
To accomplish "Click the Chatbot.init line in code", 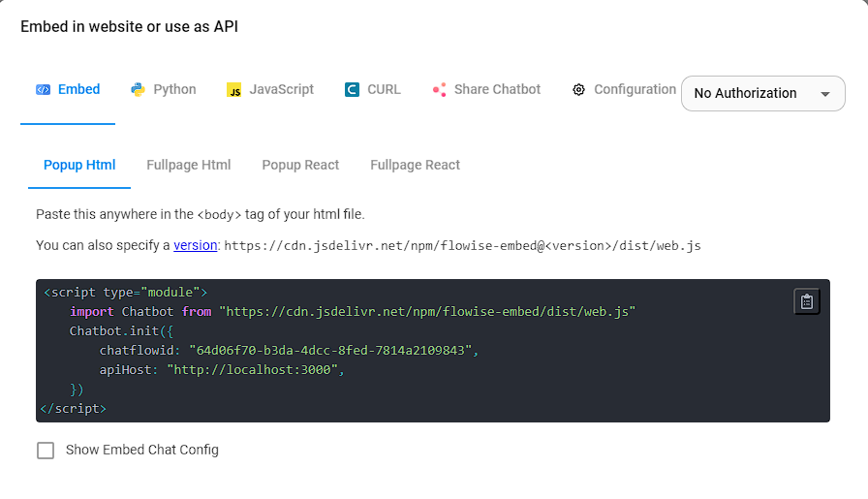I will click(x=121, y=331).
